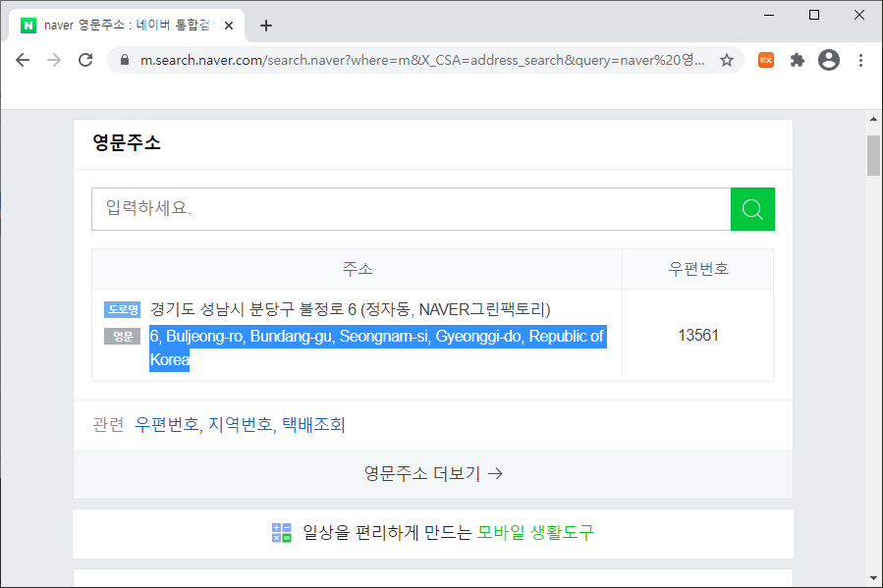This screenshot has height=588, width=883.
Task: Click the 도로명 badge
Action: 122,309
